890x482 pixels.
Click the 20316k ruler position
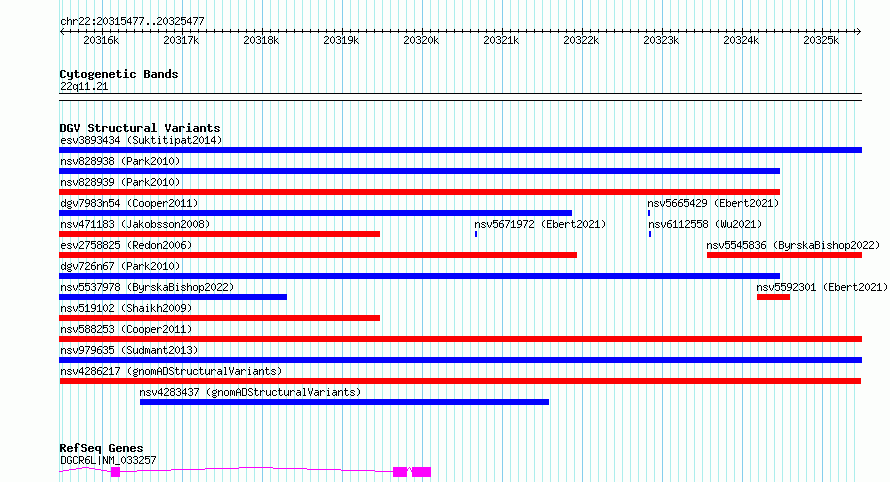(x=101, y=40)
